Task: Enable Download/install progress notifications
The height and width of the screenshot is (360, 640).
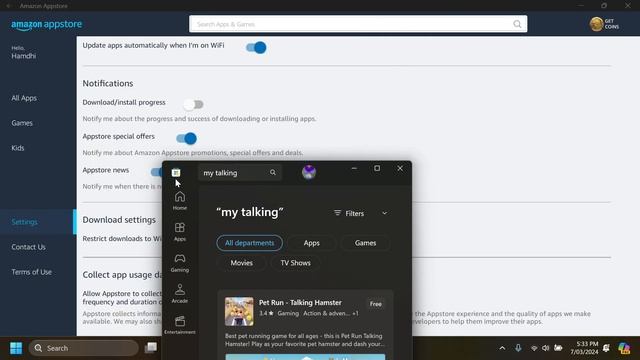Action: 193,104
